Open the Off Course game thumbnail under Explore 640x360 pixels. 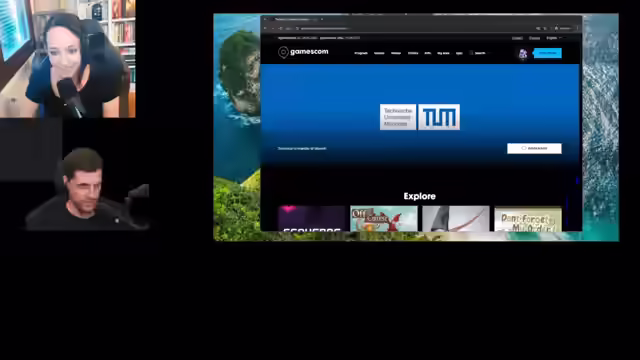click(384, 218)
